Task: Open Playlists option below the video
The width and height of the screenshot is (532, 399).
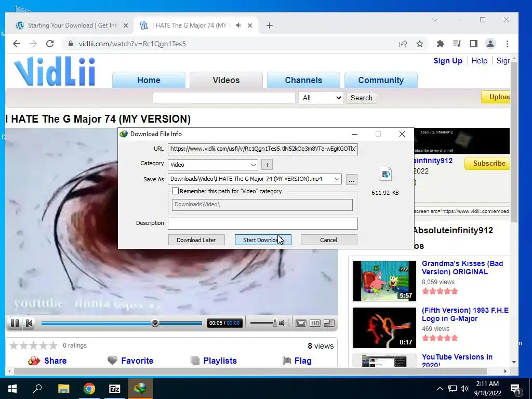Action: tap(220, 361)
